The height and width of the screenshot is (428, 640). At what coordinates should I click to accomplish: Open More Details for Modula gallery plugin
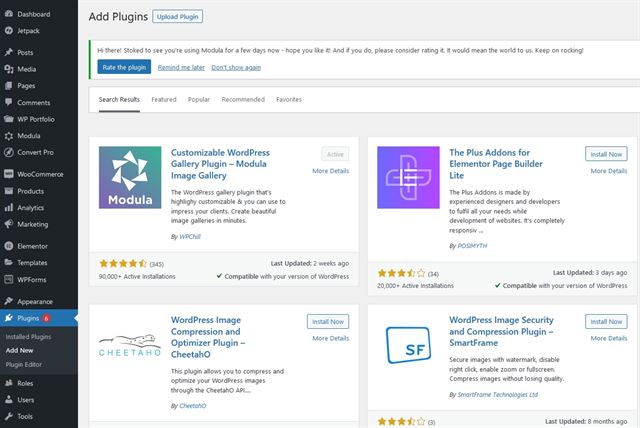point(331,171)
